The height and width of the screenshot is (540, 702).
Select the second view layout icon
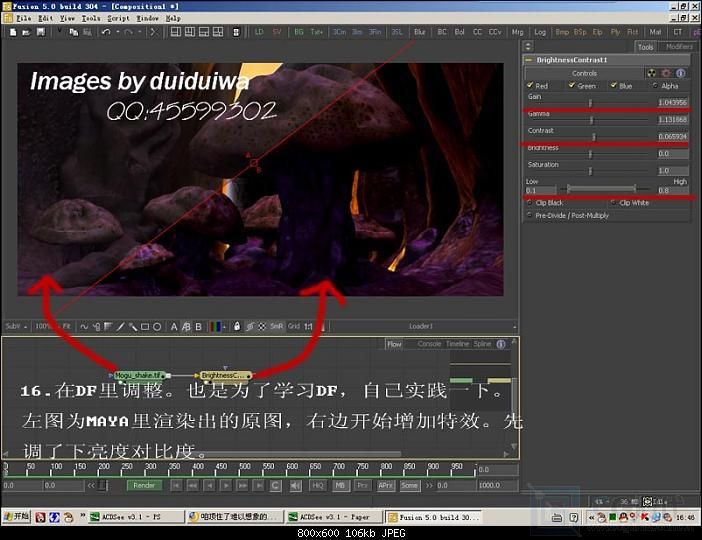pos(190,32)
